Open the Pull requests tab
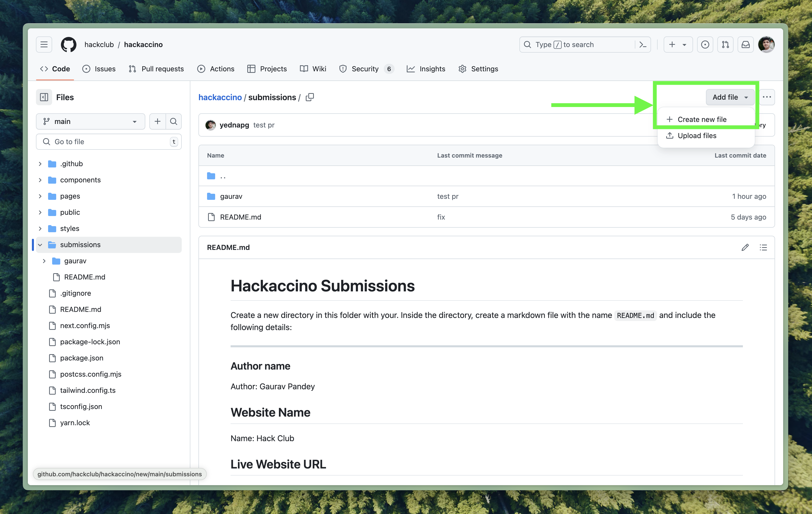This screenshot has height=514, width=812. tap(156, 69)
